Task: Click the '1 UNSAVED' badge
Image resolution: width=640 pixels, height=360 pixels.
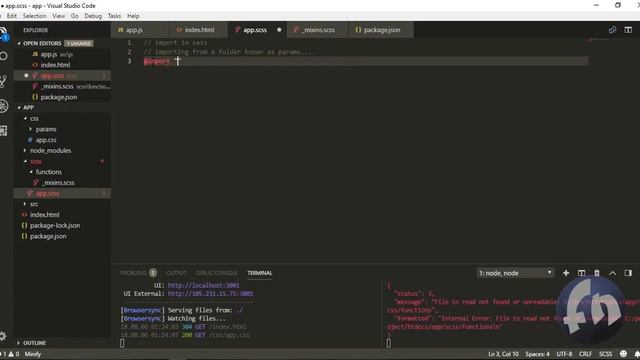Action: point(79,43)
